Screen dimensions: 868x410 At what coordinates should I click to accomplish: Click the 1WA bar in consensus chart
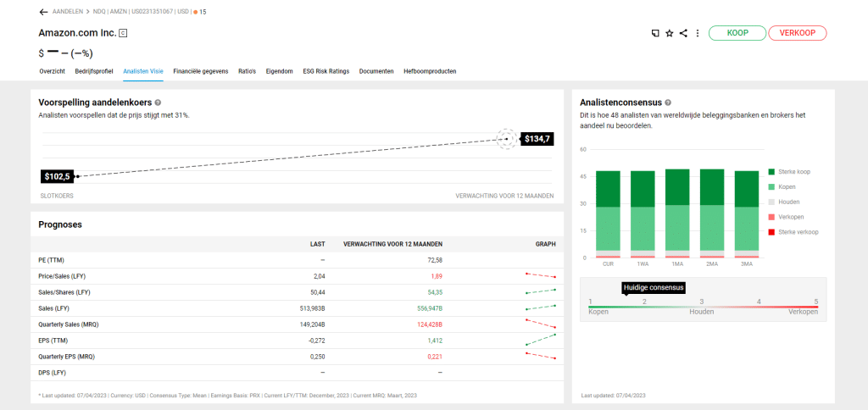pyautogui.click(x=643, y=214)
